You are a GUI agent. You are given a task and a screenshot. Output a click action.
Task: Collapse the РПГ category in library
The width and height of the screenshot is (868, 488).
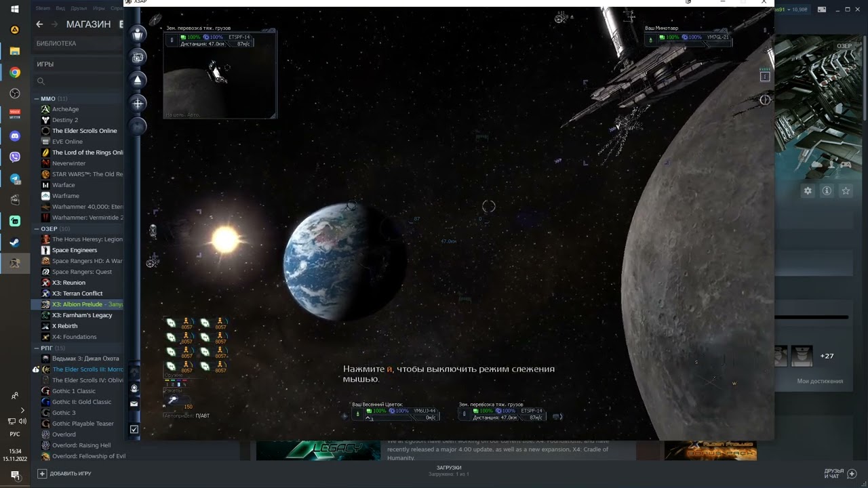[36, 348]
